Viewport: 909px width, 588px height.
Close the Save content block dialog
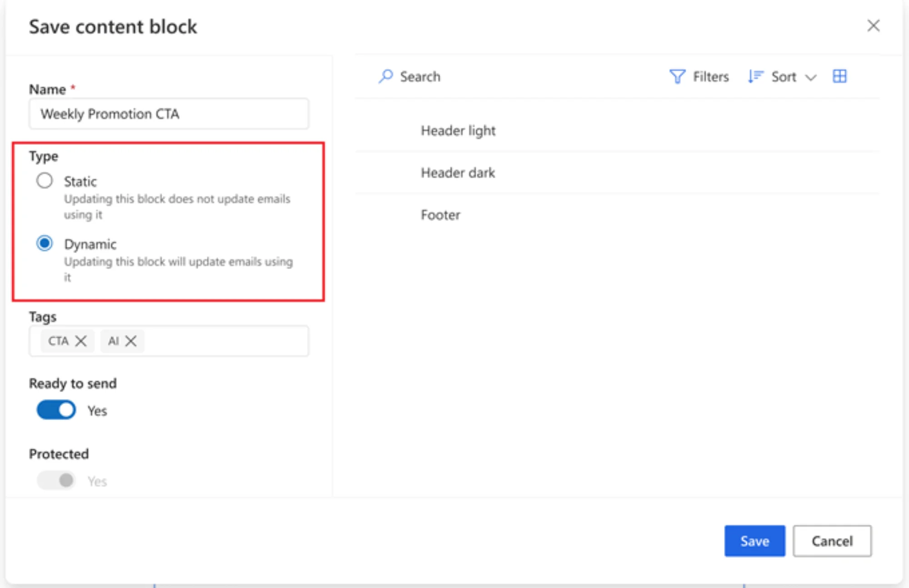(x=873, y=26)
